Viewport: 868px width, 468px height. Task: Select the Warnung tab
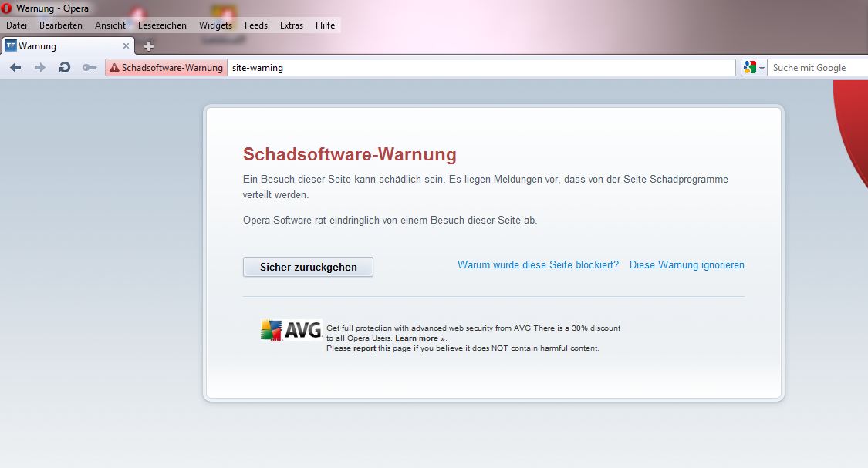point(62,46)
